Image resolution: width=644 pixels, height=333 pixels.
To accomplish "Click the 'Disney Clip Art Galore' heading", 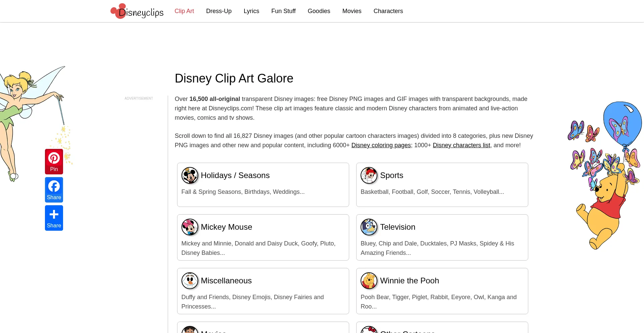I will point(234,78).
